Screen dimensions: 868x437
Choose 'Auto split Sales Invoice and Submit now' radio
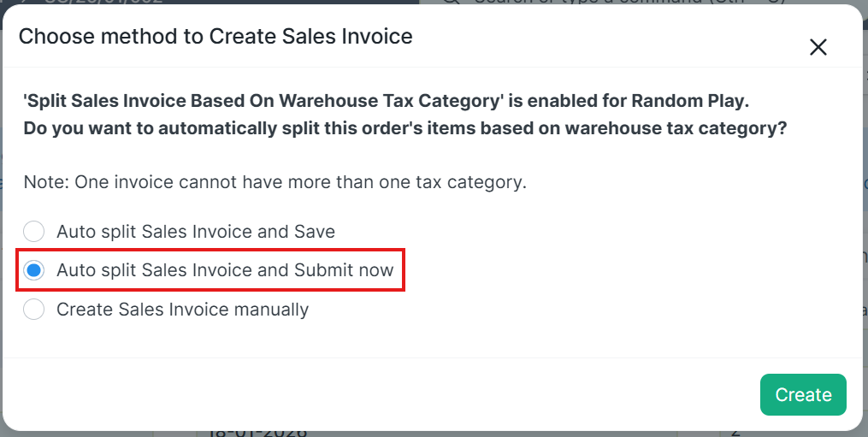click(34, 270)
